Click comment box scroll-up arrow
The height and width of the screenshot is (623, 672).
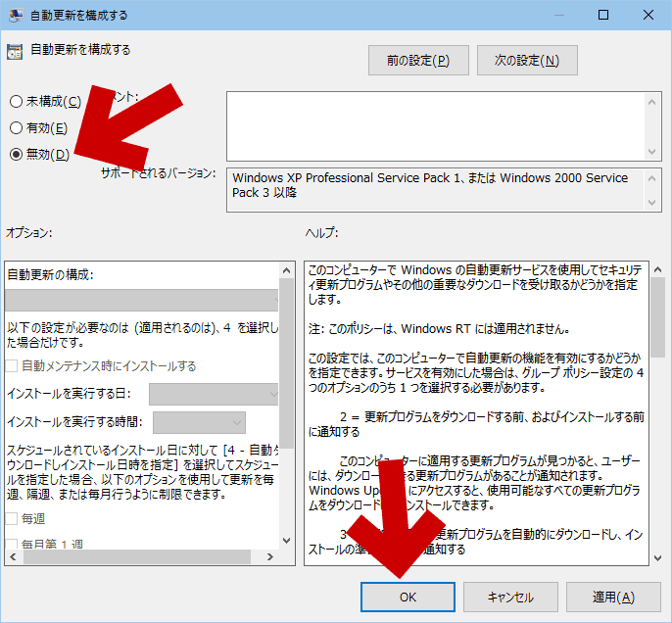coord(651,102)
